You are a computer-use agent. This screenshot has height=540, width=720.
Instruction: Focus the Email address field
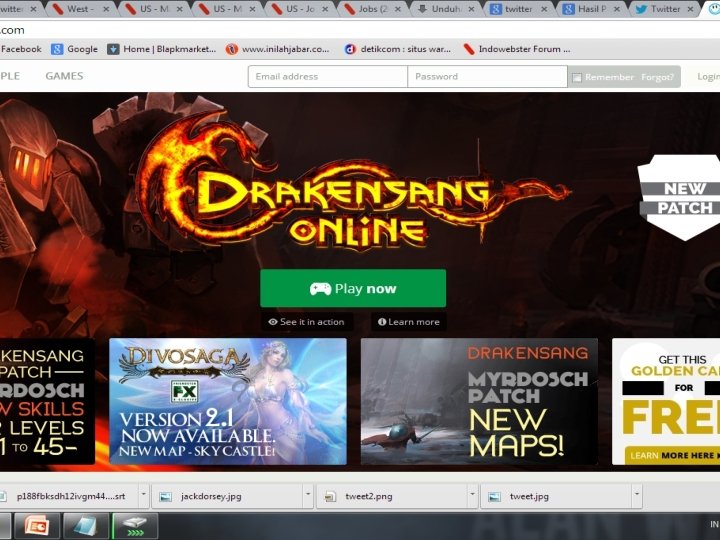tap(328, 77)
